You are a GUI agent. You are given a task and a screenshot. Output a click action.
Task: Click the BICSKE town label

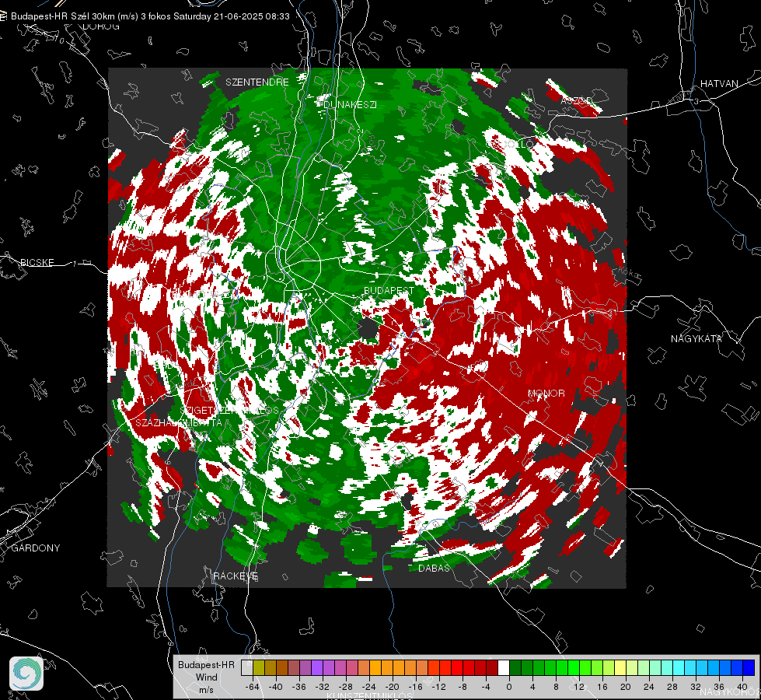37,262
